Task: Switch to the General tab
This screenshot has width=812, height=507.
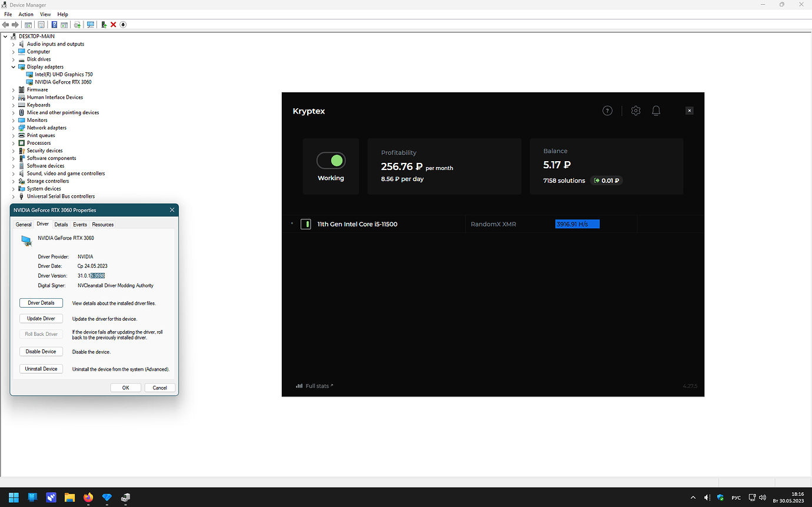Action: click(24, 225)
